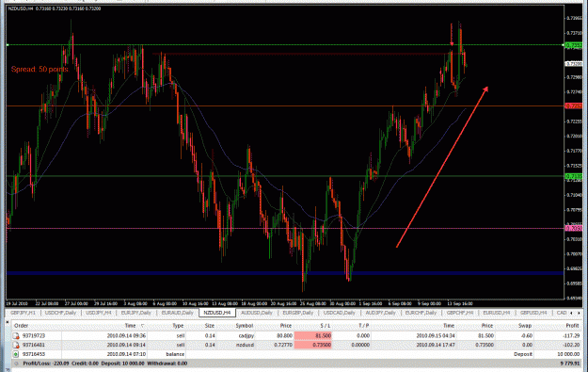Click the 13 Sep 16:00 time axis label
588x372 pixels.
click(459, 303)
